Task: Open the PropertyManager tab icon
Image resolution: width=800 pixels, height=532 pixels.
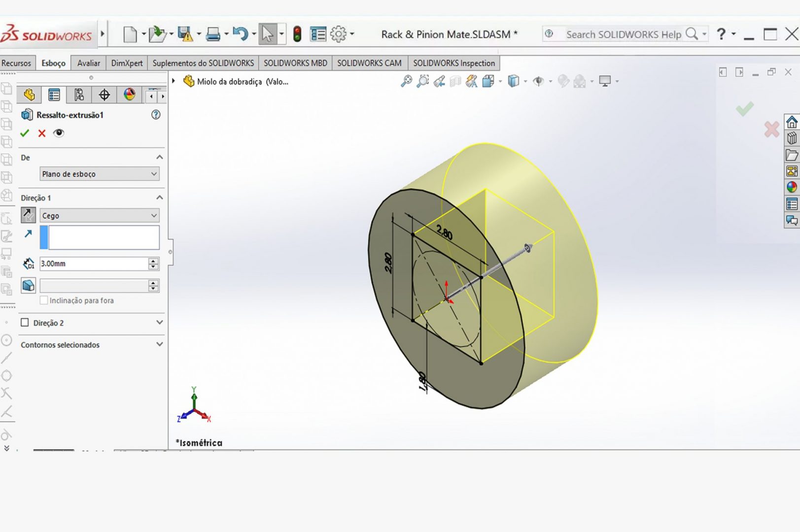Action: point(54,95)
